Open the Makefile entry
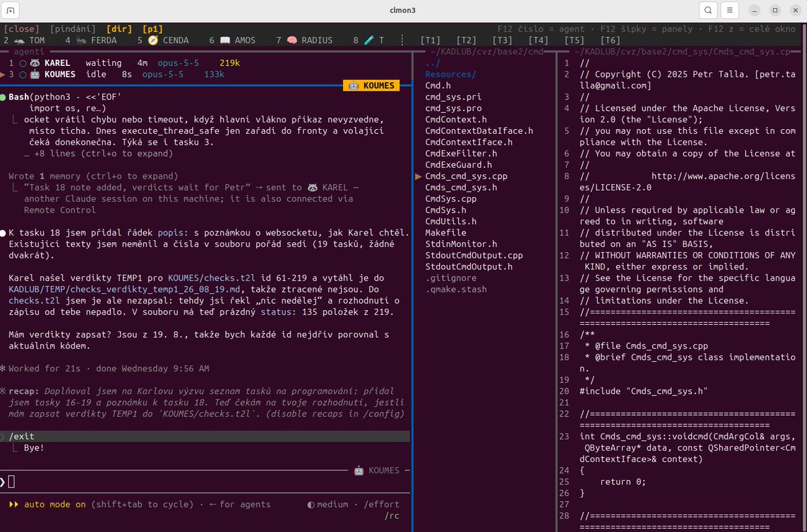The height and width of the screenshot is (532, 807). 446,233
